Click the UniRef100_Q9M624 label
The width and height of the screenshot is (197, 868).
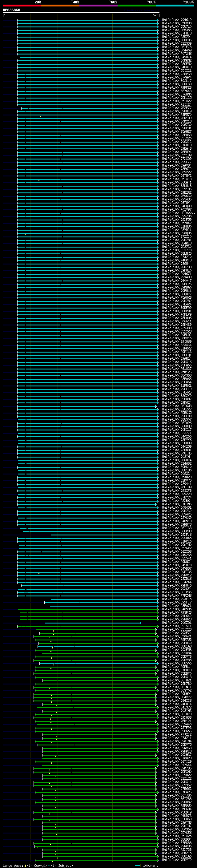click(177, 403)
